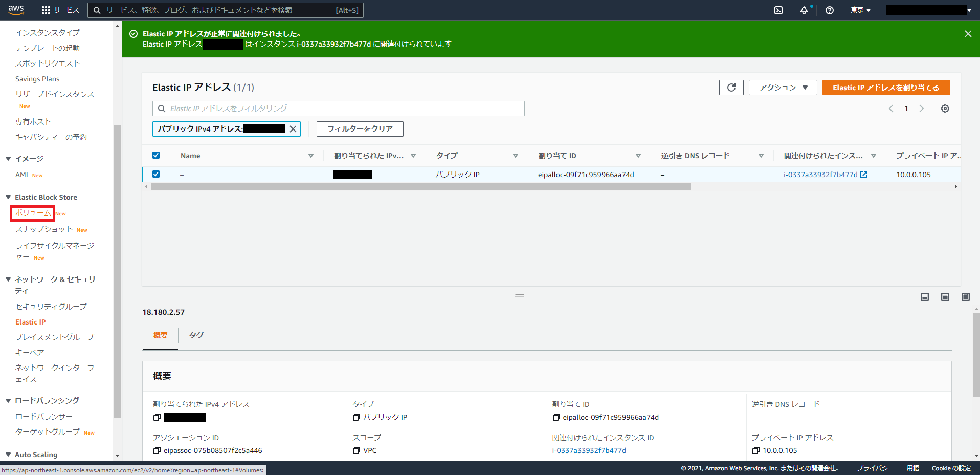Focus the Elastic IP filter field
This screenshot has height=475, width=980.
339,109
